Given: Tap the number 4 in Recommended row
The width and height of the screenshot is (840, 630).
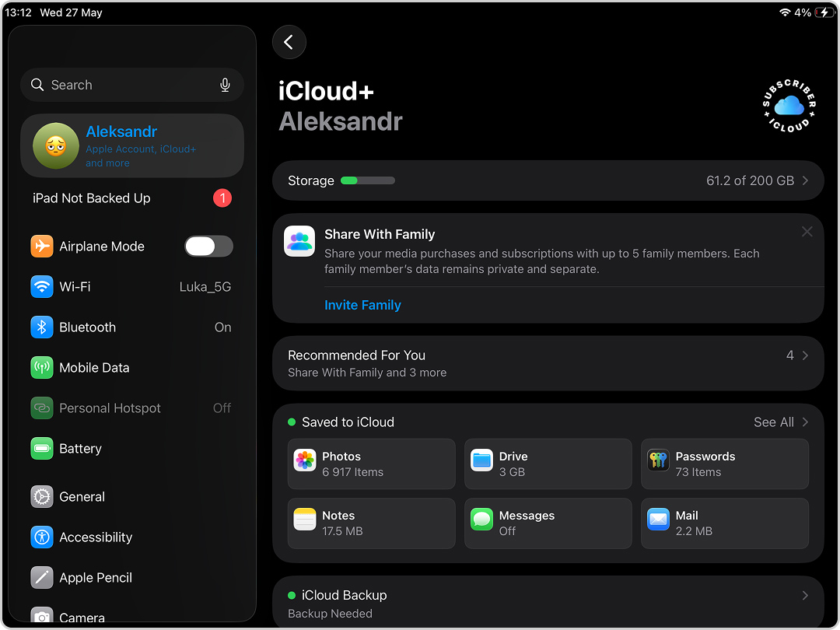Looking at the screenshot, I should coord(789,355).
